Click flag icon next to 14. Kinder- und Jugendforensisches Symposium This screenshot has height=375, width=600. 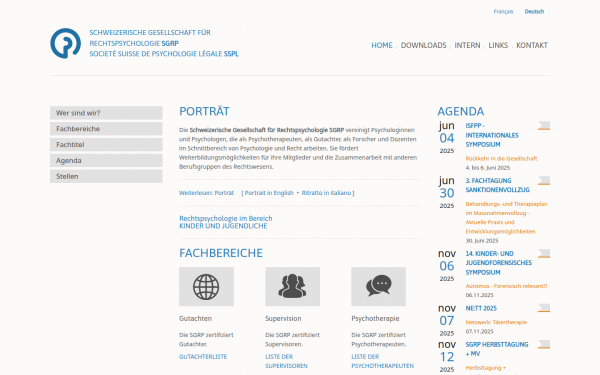click(544, 253)
